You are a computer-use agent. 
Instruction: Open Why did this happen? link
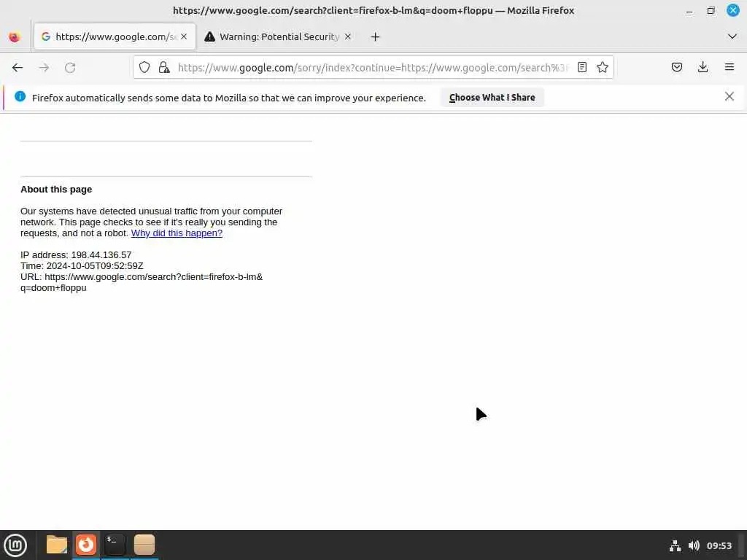pyautogui.click(x=177, y=233)
